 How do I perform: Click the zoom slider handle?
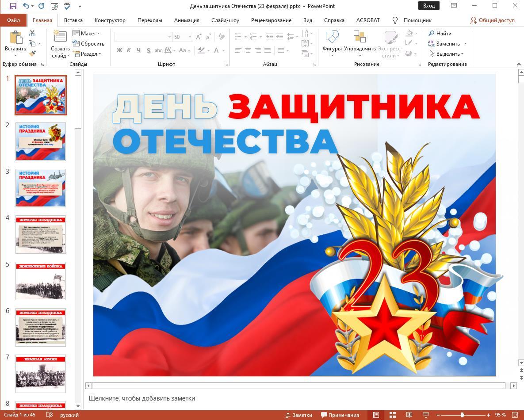463,415
